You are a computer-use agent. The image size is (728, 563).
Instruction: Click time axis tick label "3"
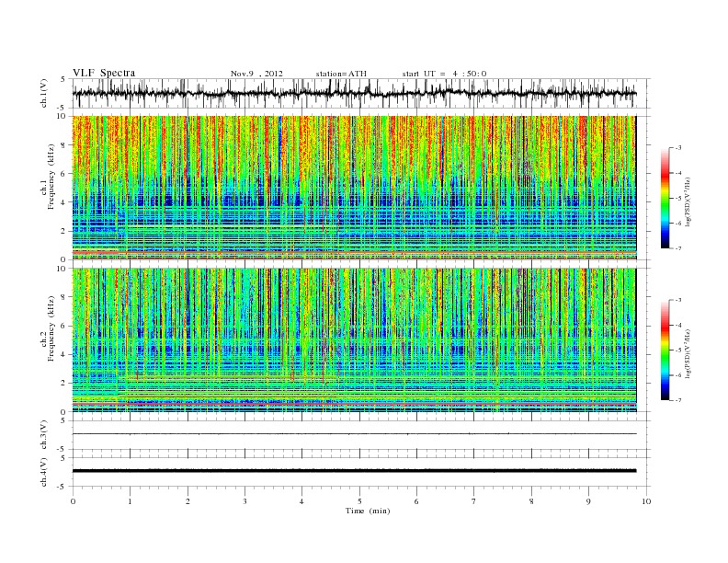pyautogui.click(x=245, y=501)
